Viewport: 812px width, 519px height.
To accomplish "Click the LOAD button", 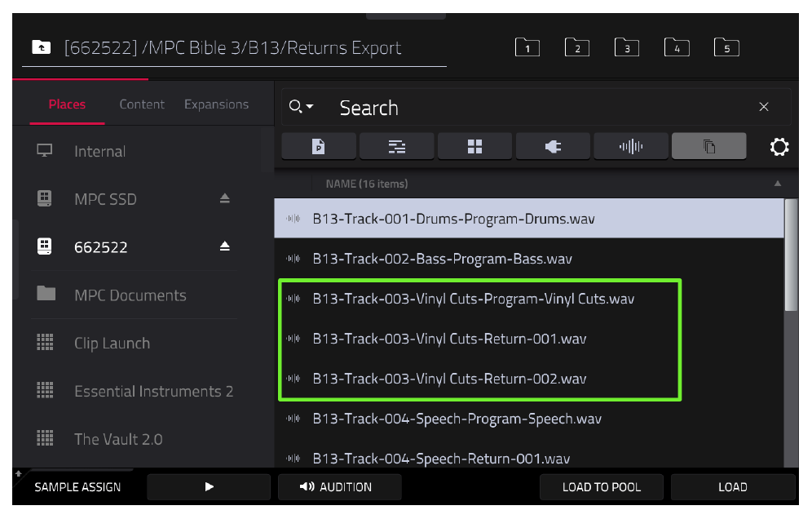I will (x=733, y=487).
